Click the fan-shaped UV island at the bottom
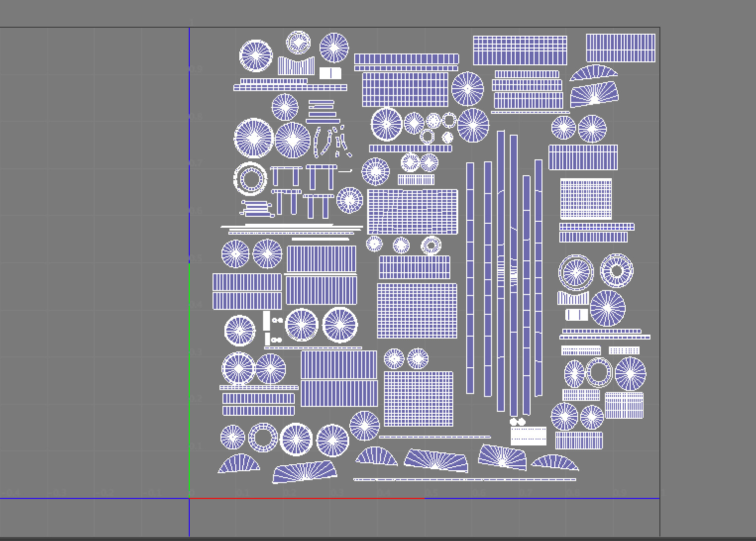 (305, 470)
